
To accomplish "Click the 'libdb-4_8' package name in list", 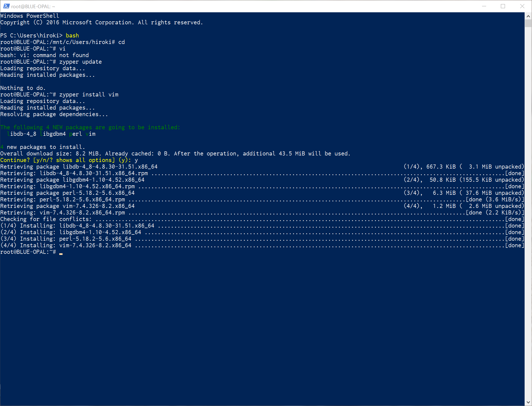I will [22, 134].
